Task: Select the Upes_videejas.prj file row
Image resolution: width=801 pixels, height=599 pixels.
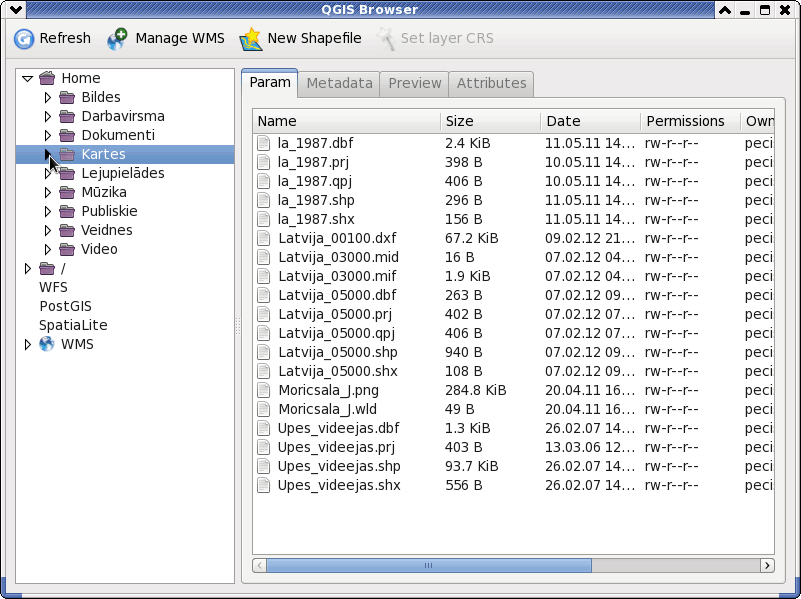Action: click(513, 447)
